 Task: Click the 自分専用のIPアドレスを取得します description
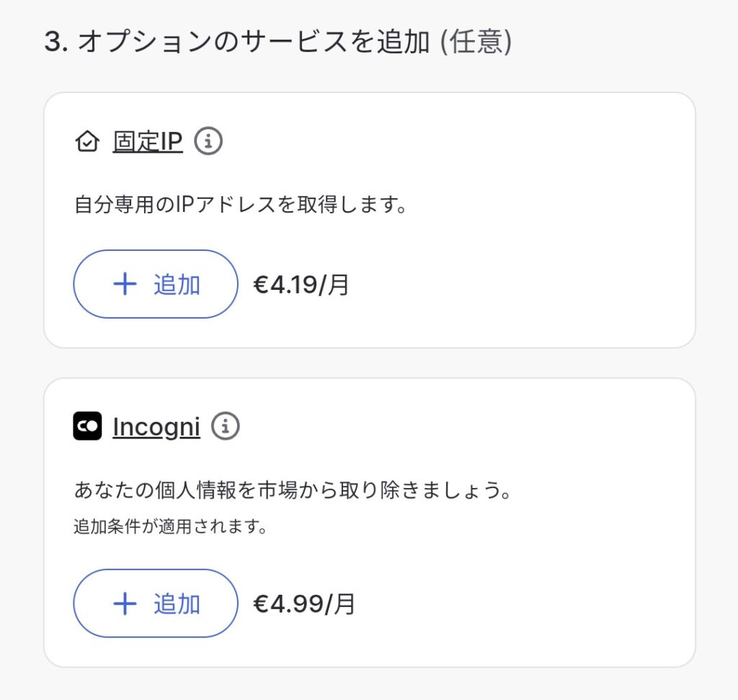(x=241, y=206)
